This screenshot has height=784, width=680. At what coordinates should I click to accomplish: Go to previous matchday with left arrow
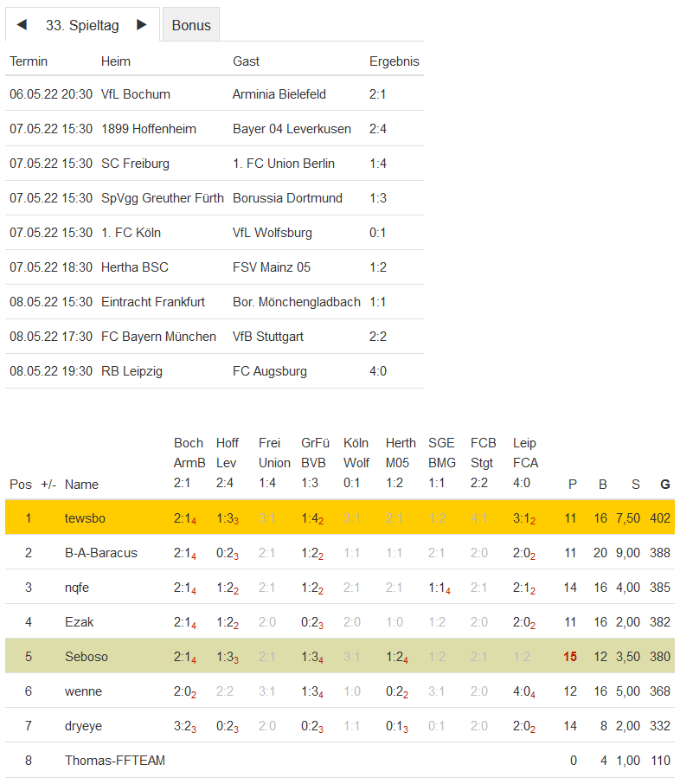click(x=22, y=25)
